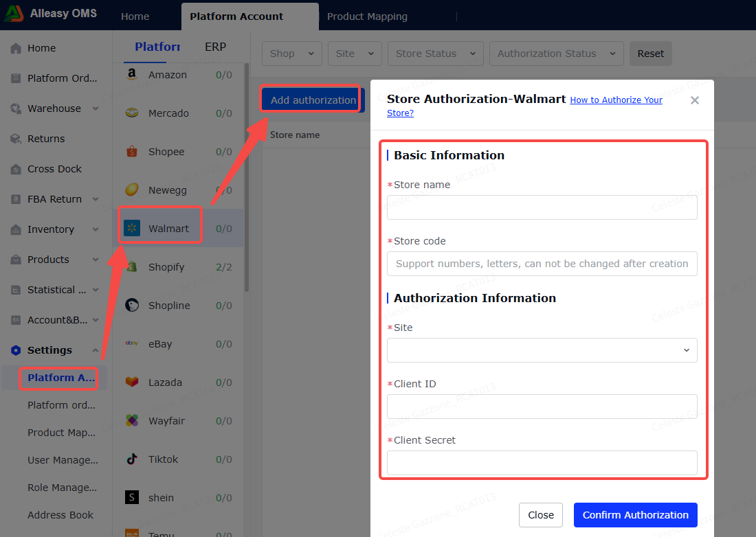Click the Newegg platform logo

pos(132,190)
